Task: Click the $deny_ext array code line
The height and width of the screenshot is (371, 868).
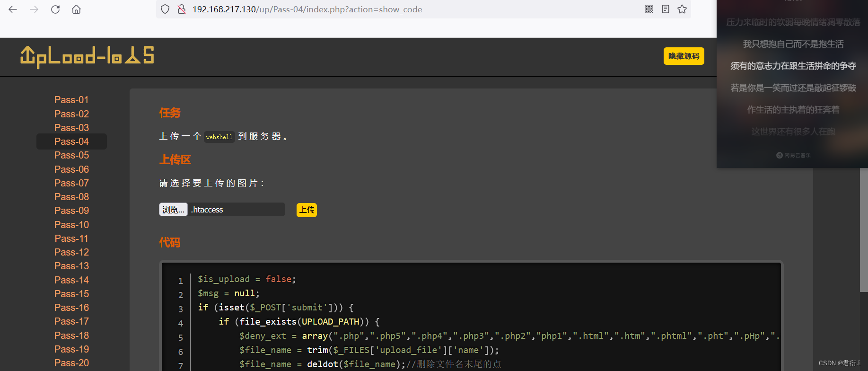Action: tap(509, 336)
